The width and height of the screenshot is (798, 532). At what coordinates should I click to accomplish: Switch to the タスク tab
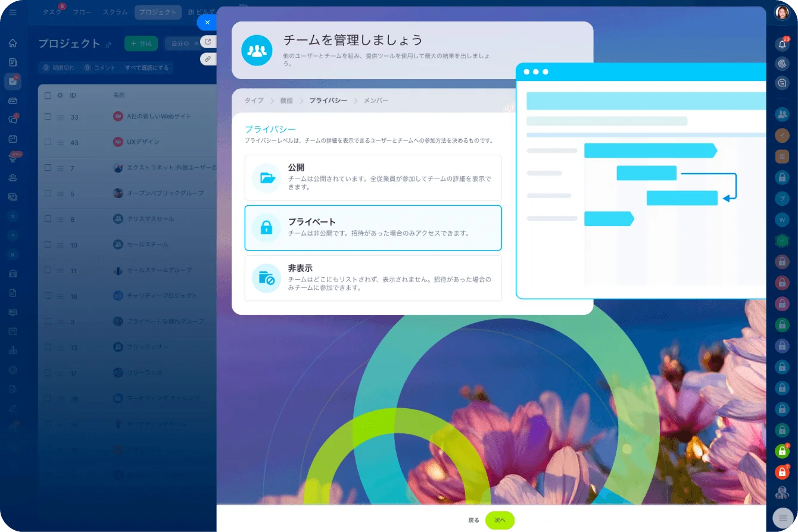52,12
